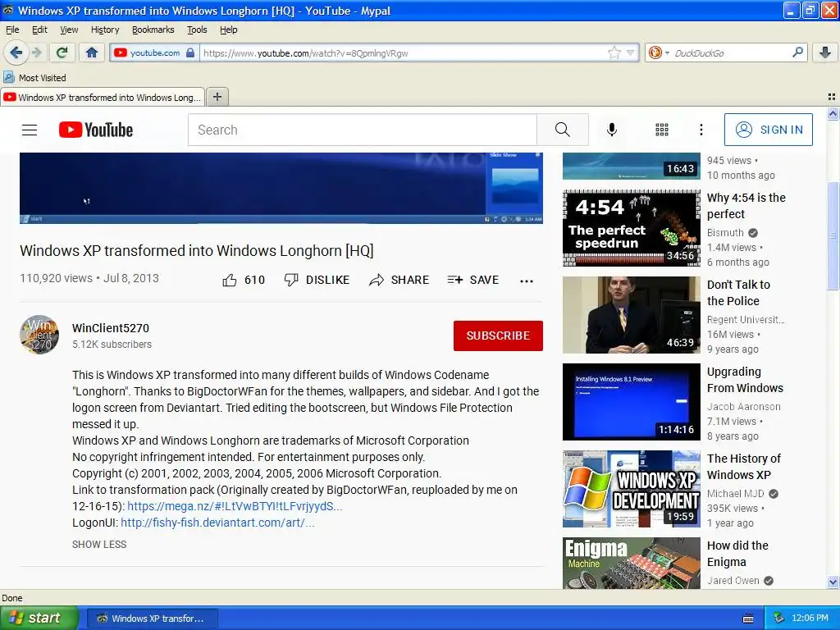Click the red SUBSCRIBE button
This screenshot has width=840, height=630.
tap(498, 336)
